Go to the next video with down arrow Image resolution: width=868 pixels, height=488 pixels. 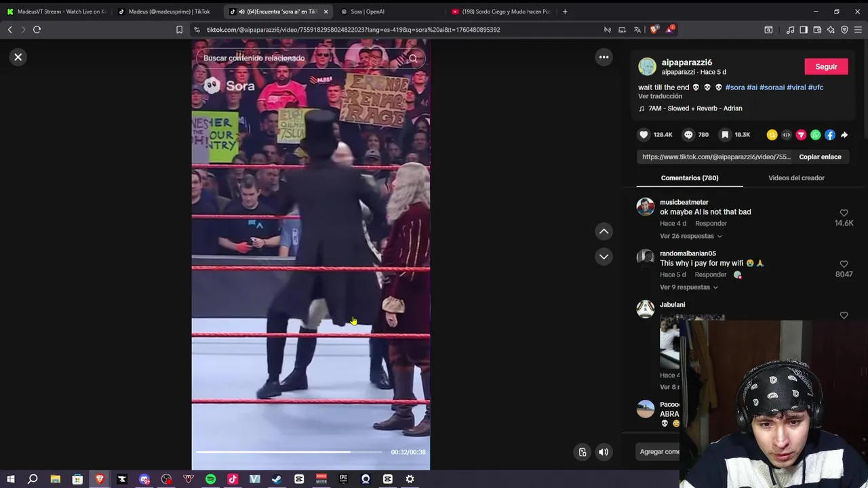pyautogui.click(x=604, y=256)
